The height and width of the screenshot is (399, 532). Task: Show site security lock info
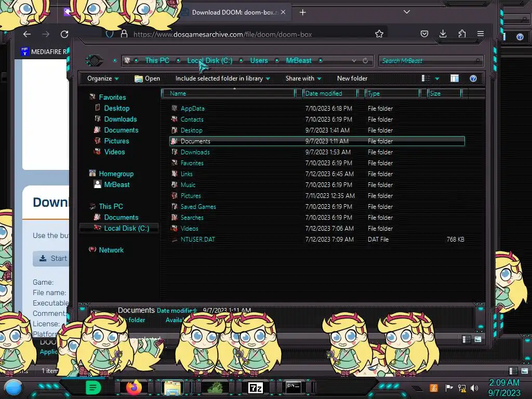tap(124, 34)
